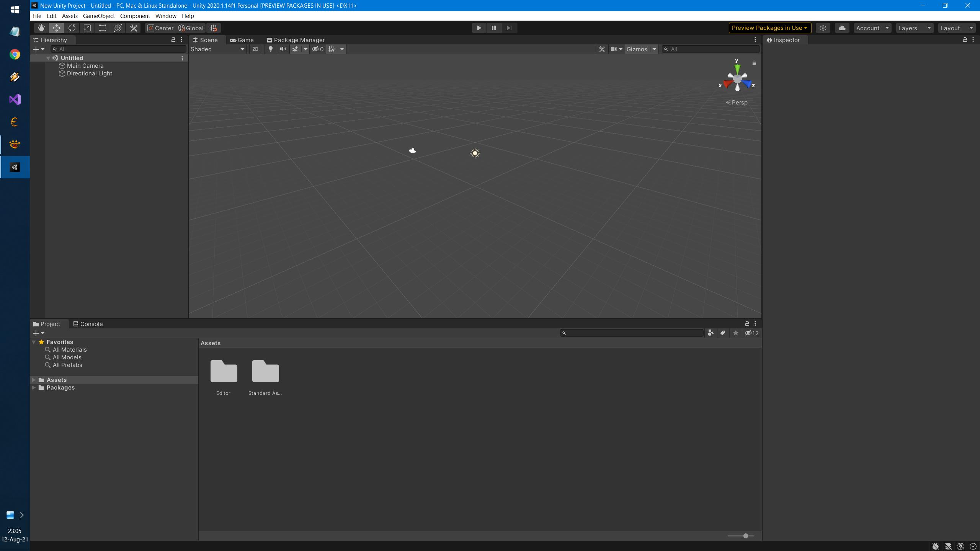Toggle Center pivot mode

(160, 28)
